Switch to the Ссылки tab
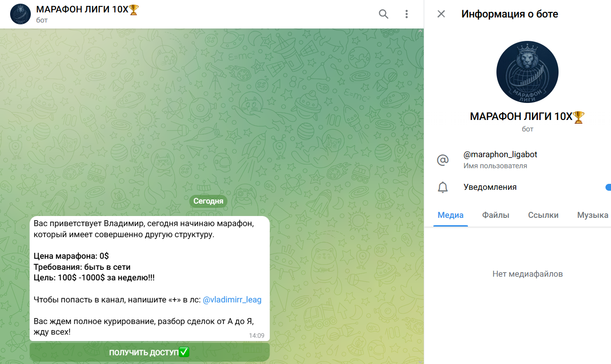 click(x=543, y=215)
